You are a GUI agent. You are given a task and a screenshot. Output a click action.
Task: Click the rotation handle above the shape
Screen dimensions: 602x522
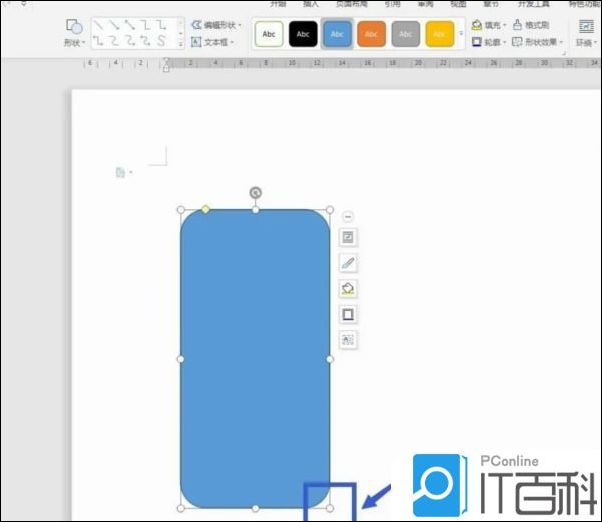256,193
